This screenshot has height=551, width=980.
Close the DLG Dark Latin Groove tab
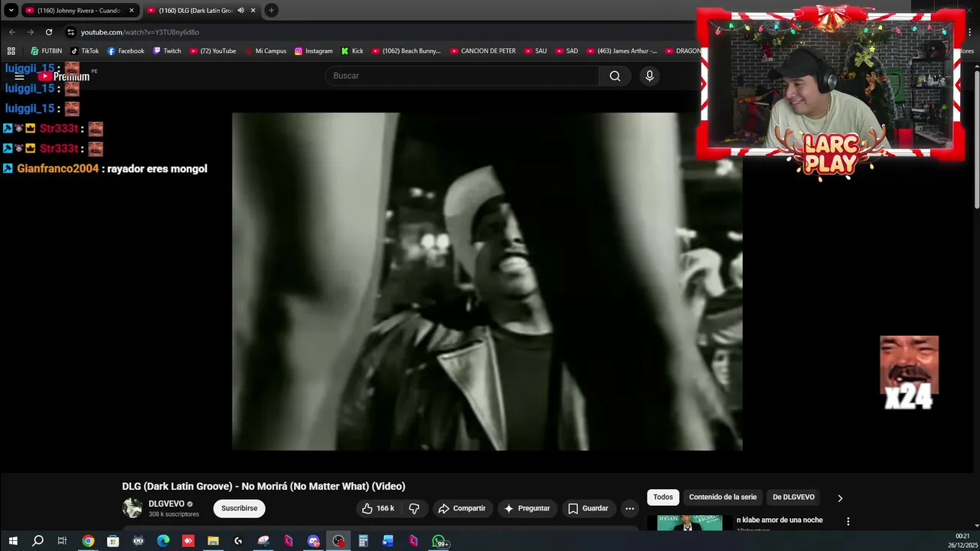(253, 10)
